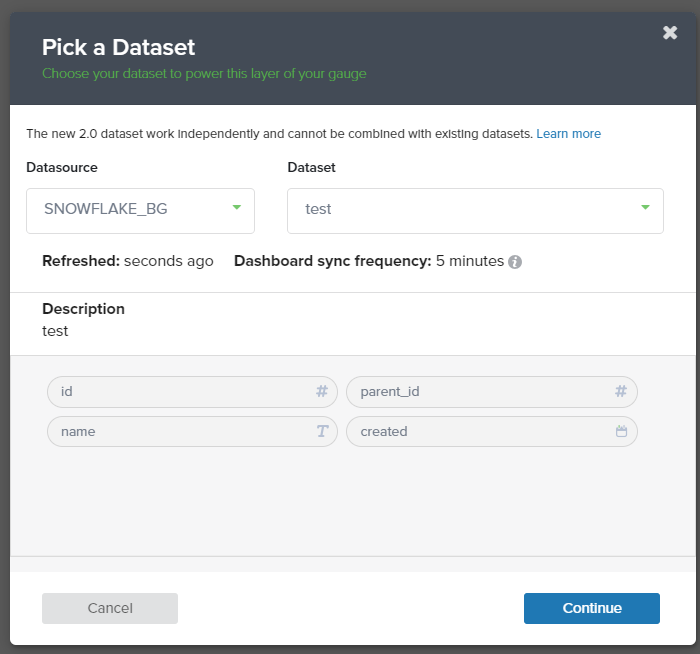
Task: Click the text type icon on name field
Action: (x=322, y=431)
